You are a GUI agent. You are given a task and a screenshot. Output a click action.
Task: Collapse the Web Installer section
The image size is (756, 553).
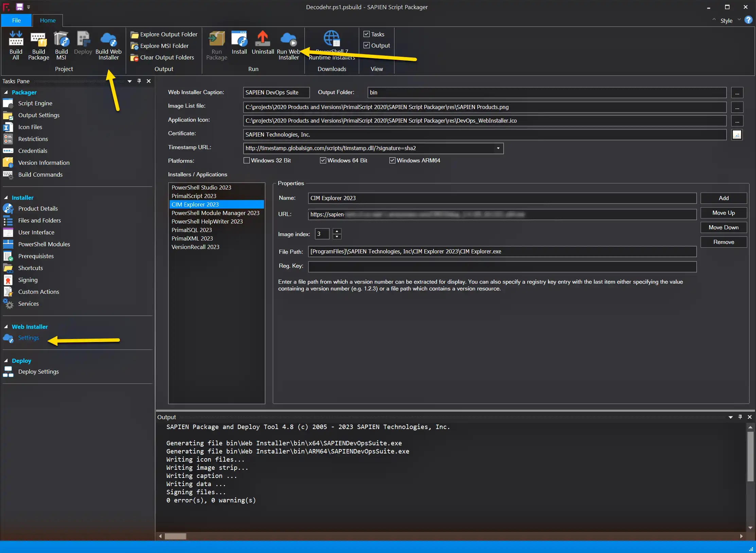6,327
